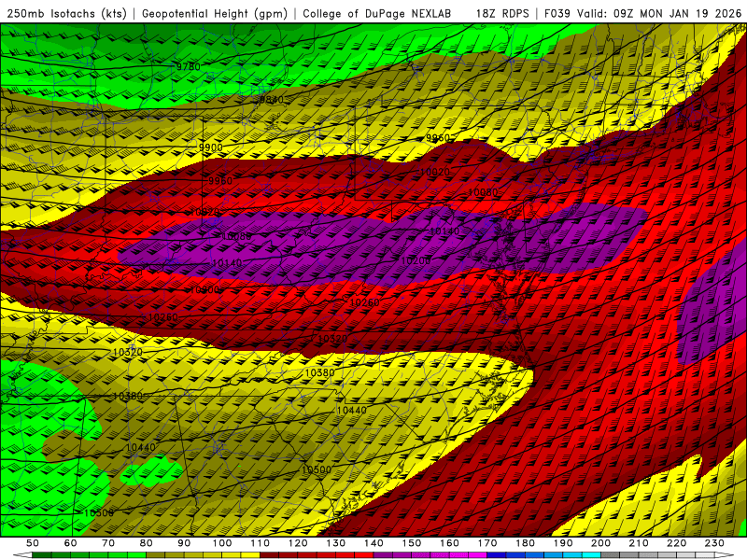Click the 210 knot value on the color scale
This screenshot has height=560, width=747.
(639, 543)
